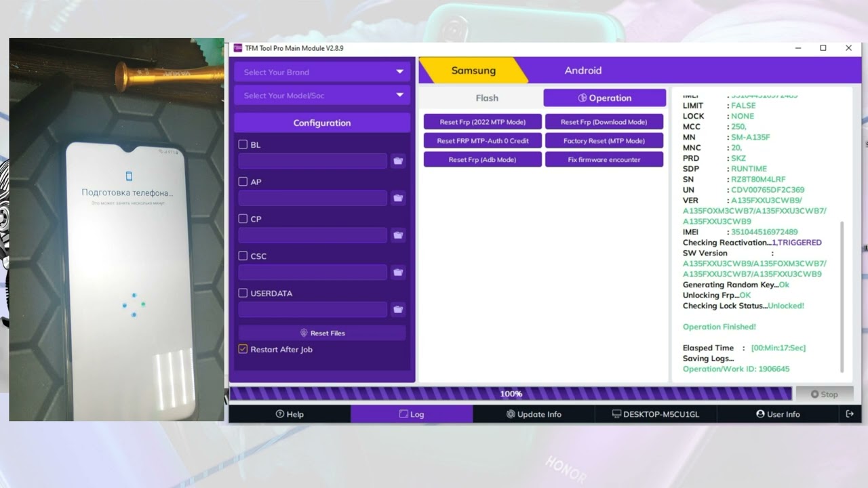Screen dimensions: 868x488
Task: Click the TFM Tool Pro title bar app icon
Action: [x=238, y=48]
